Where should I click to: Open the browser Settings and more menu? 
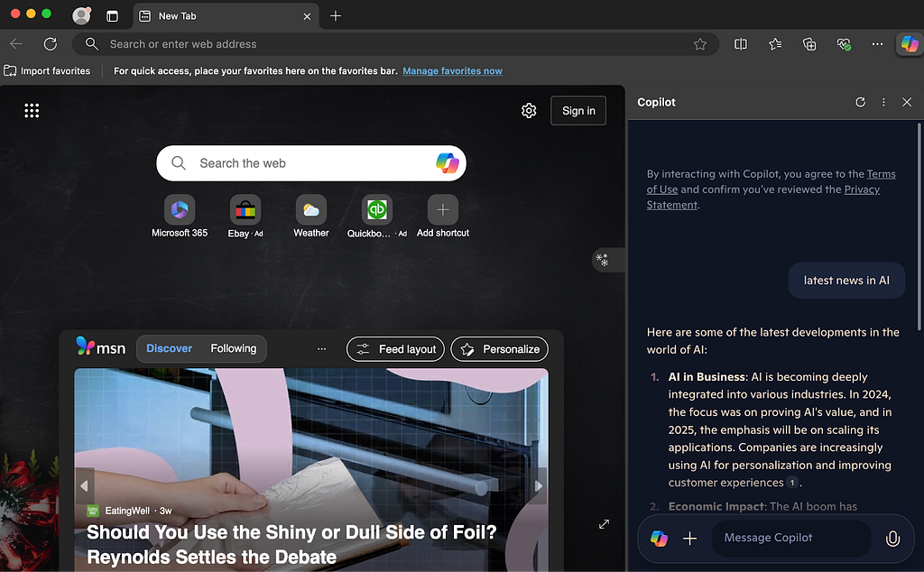click(877, 44)
